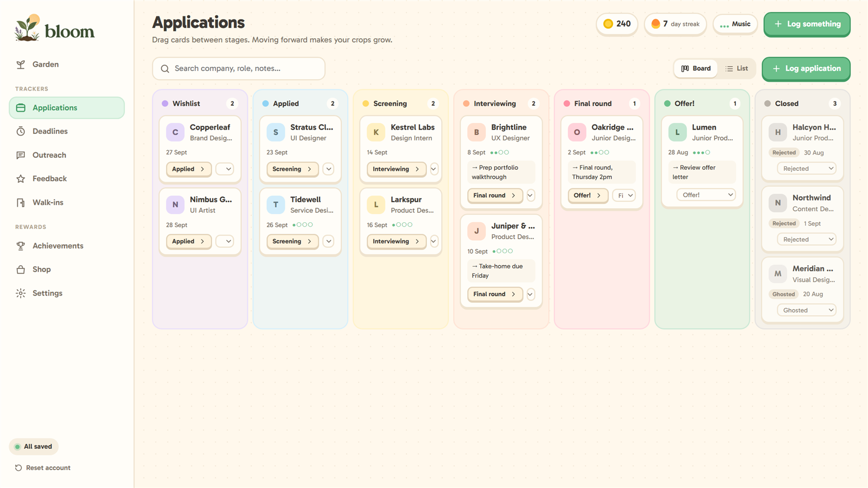Open Offer! dropdown on Lumen card

point(706,195)
